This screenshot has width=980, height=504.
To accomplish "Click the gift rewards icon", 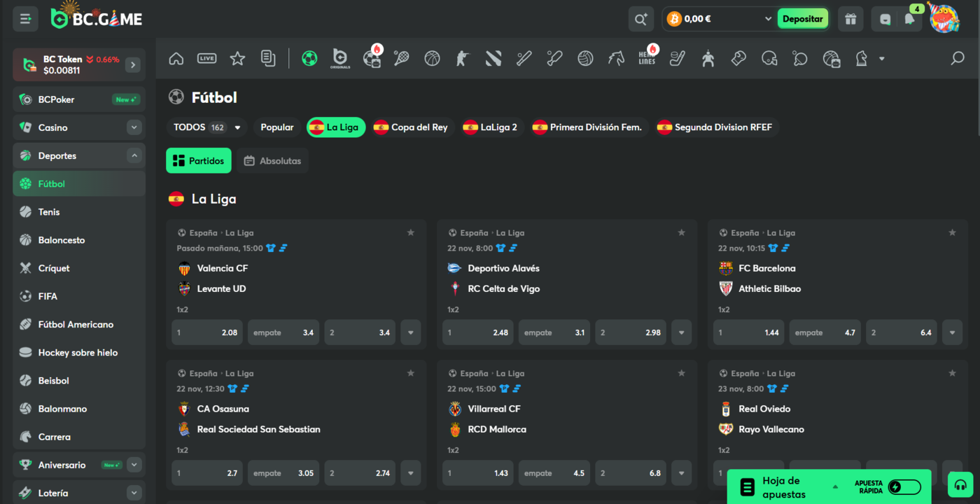I will pyautogui.click(x=850, y=19).
